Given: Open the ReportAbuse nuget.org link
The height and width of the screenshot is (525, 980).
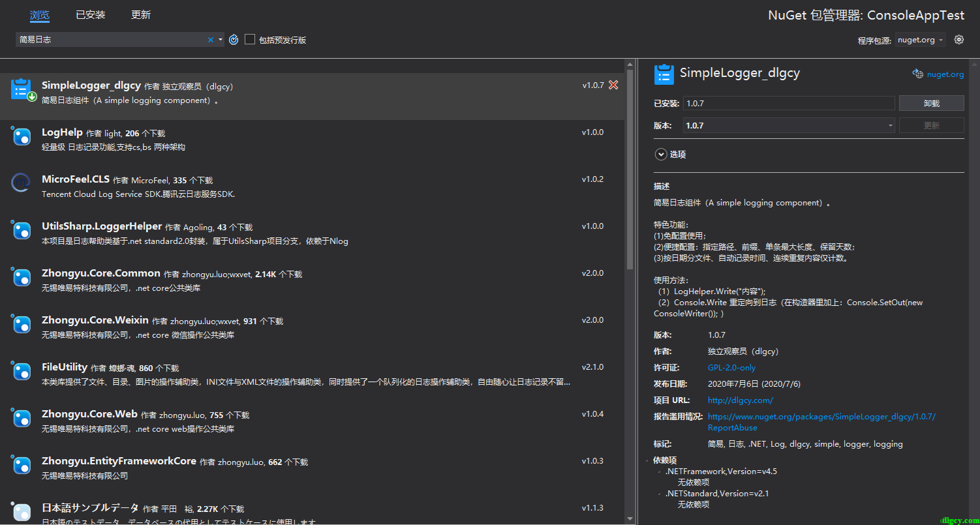Looking at the screenshot, I should (x=821, y=422).
